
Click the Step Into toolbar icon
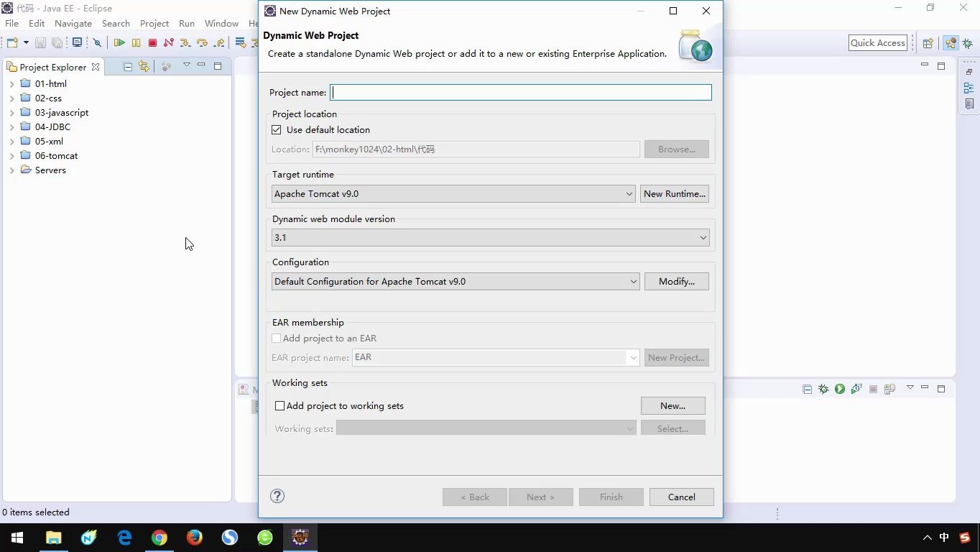point(185,43)
